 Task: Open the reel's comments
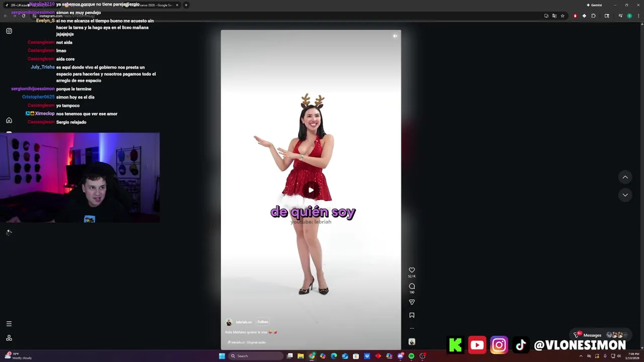coord(412,286)
